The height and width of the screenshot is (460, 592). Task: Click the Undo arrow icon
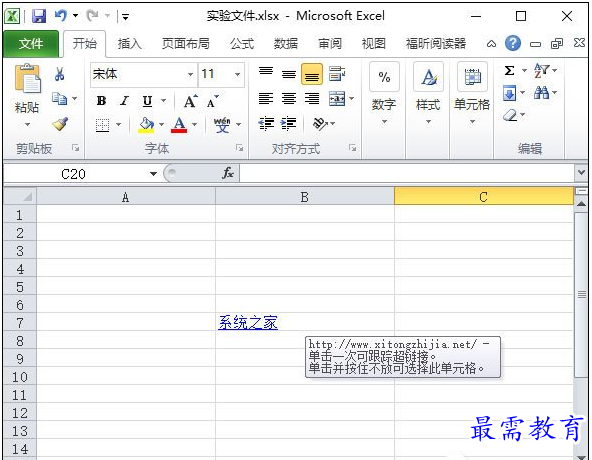60,16
